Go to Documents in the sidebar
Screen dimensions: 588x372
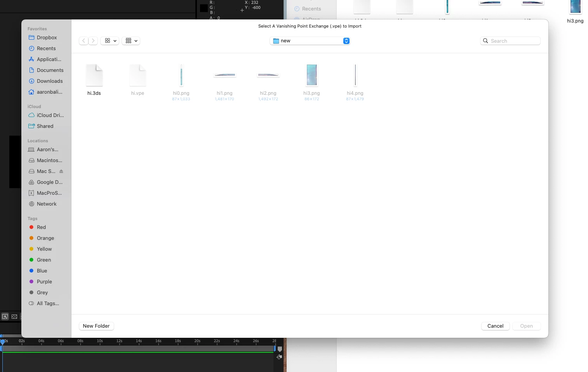pyautogui.click(x=46, y=70)
